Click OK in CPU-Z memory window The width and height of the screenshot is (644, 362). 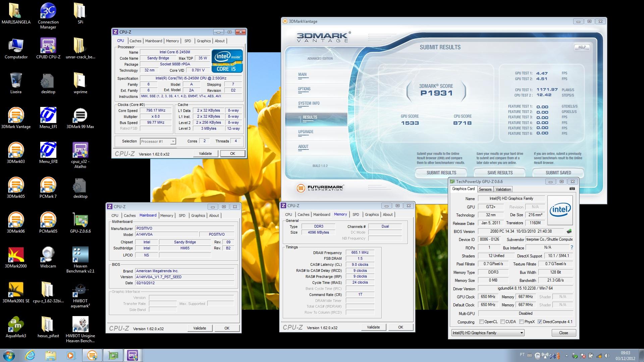tap(400, 327)
